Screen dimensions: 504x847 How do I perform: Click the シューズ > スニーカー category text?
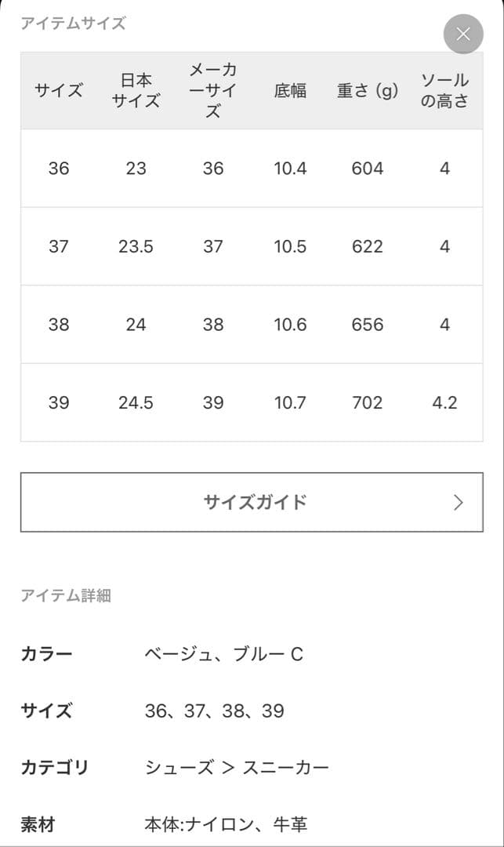click(x=237, y=767)
